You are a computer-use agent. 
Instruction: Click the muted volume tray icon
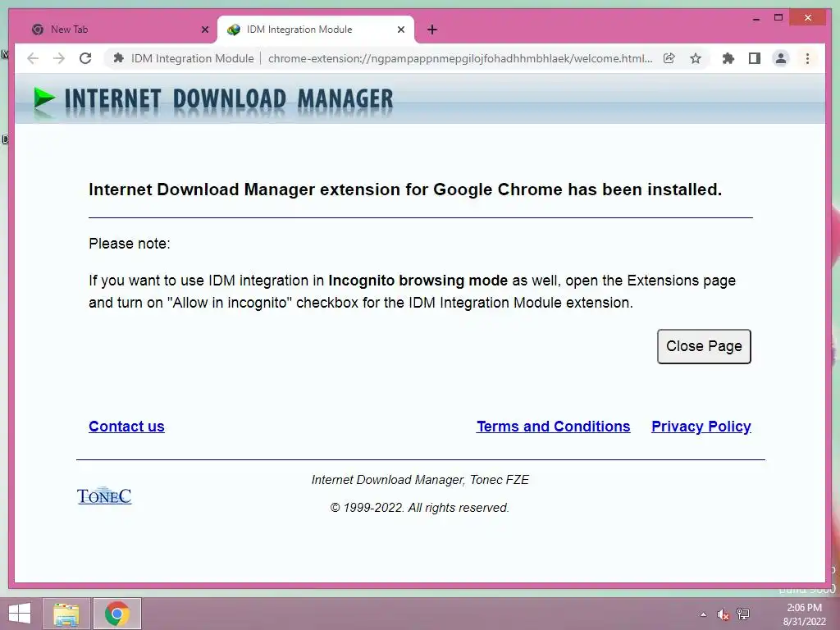(x=724, y=614)
